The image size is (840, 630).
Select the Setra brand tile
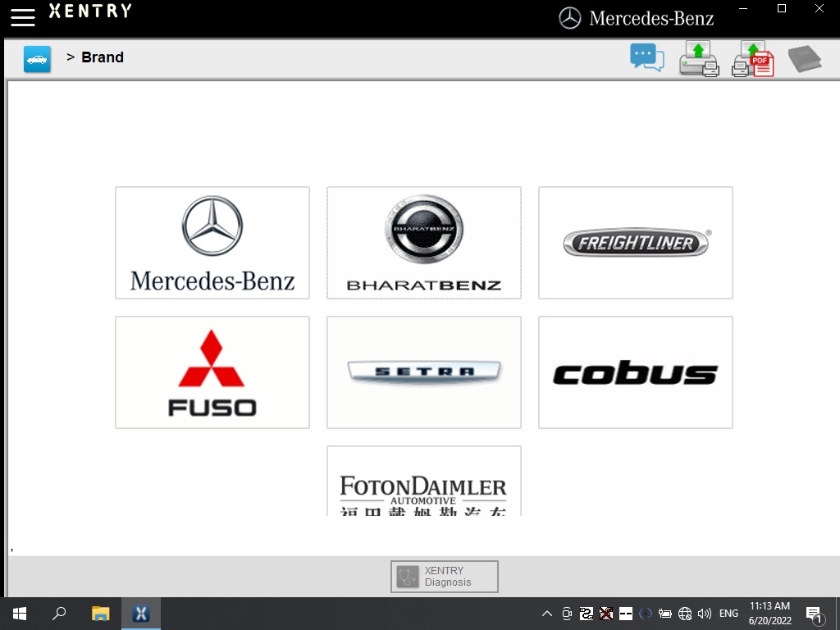[x=424, y=372]
